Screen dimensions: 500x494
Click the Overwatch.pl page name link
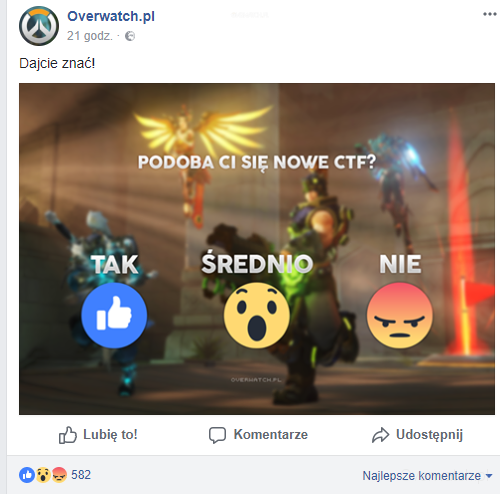111,16
